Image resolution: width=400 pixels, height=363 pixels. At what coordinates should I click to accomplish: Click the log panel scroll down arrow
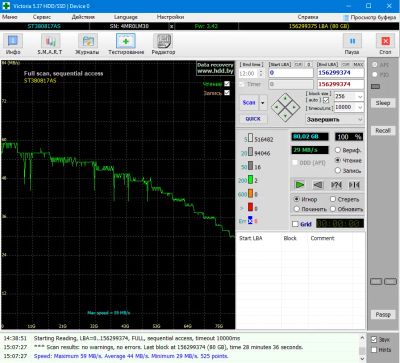[x=362, y=359]
